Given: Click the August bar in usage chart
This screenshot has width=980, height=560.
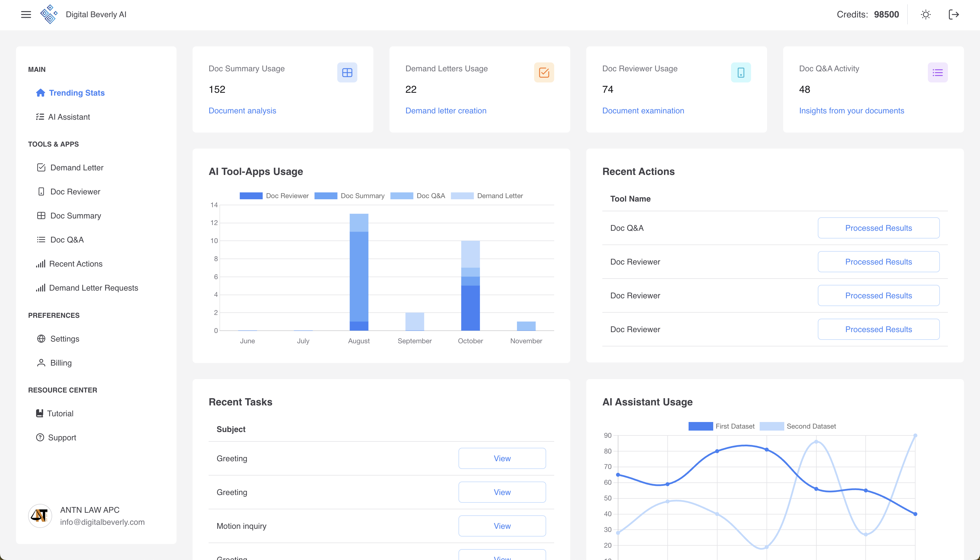Looking at the screenshot, I should tap(359, 272).
